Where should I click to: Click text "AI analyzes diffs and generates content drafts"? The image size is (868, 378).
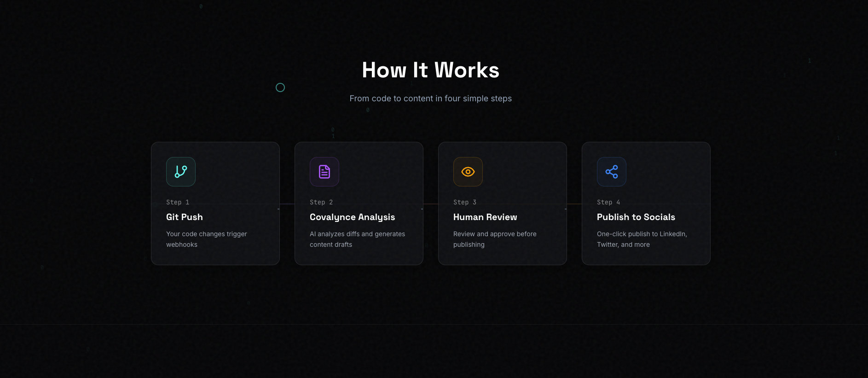(358, 239)
